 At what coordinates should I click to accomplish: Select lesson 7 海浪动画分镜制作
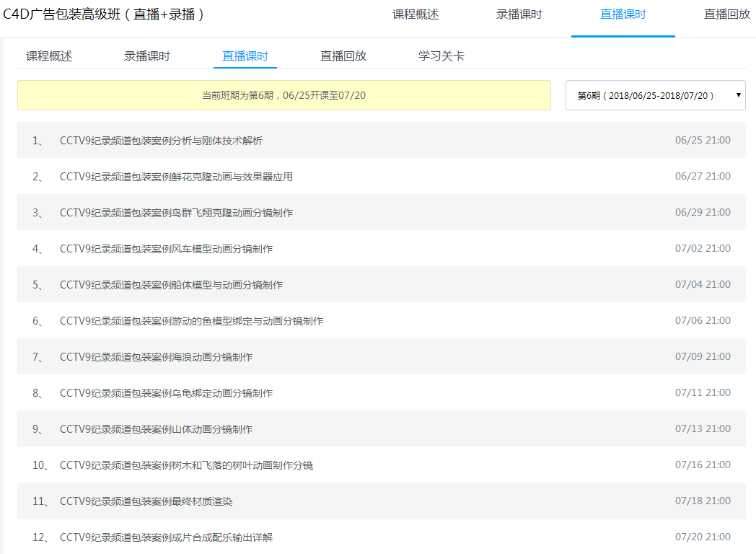[156, 357]
